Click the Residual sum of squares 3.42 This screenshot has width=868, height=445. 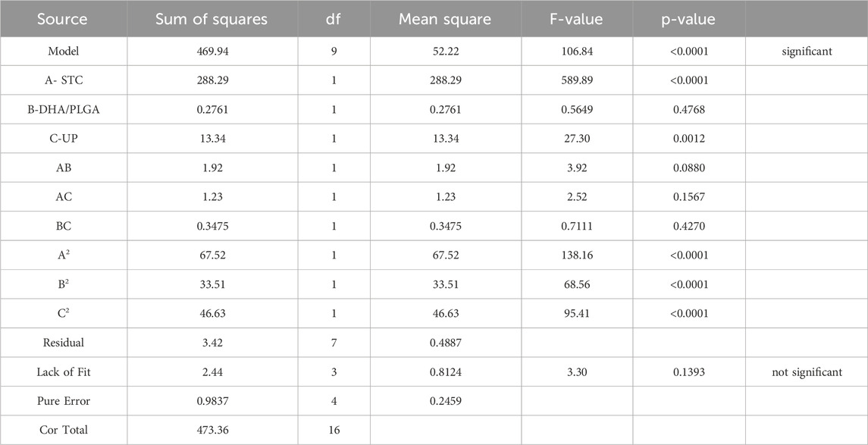(212, 343)
